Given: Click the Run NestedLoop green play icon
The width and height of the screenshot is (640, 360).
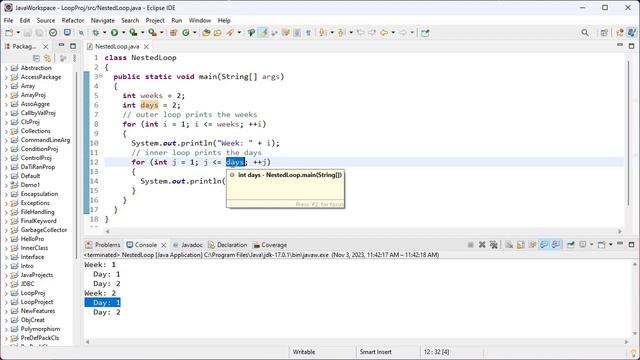Looking at the screenshot, I should coord(114,33).
